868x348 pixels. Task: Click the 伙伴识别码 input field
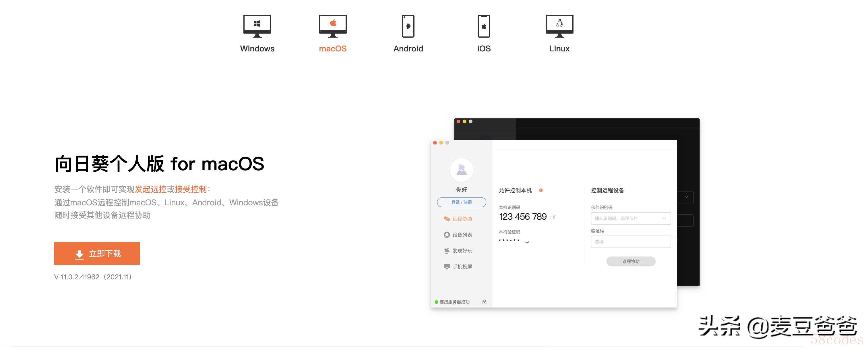point(630,218)
